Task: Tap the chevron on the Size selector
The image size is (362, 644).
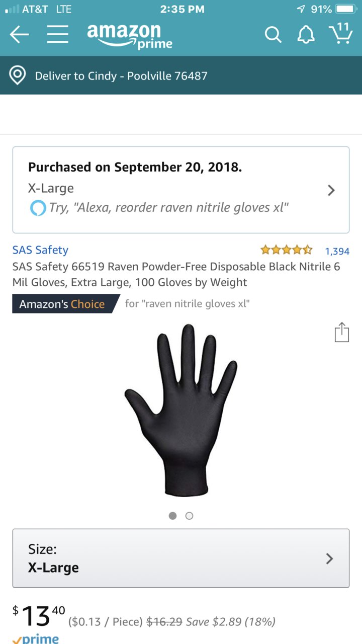Action: pyautogui.click(x=330, y=558)
